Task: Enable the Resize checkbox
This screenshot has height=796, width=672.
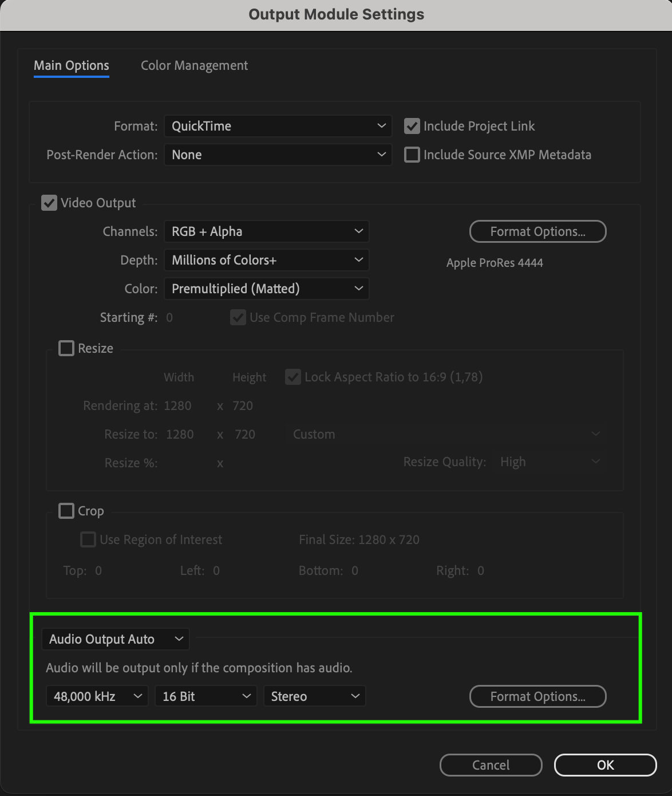Action: pos(66,348)
